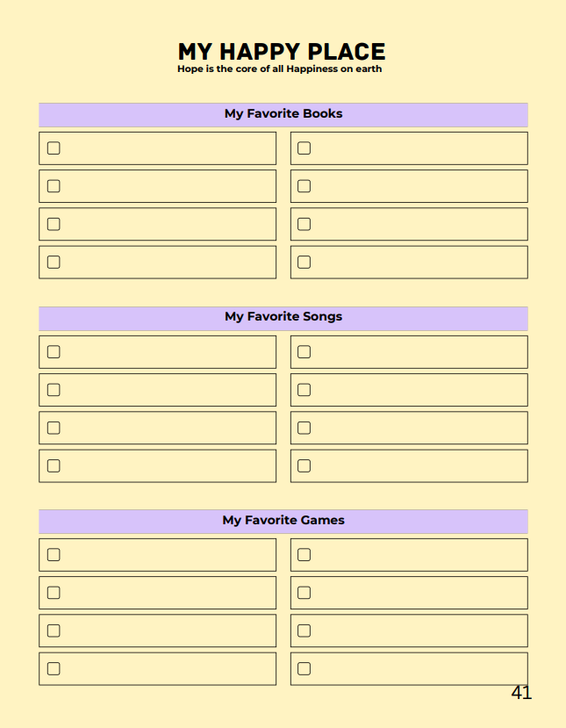Click the My Favorite Games header bar

pos(283,521)
